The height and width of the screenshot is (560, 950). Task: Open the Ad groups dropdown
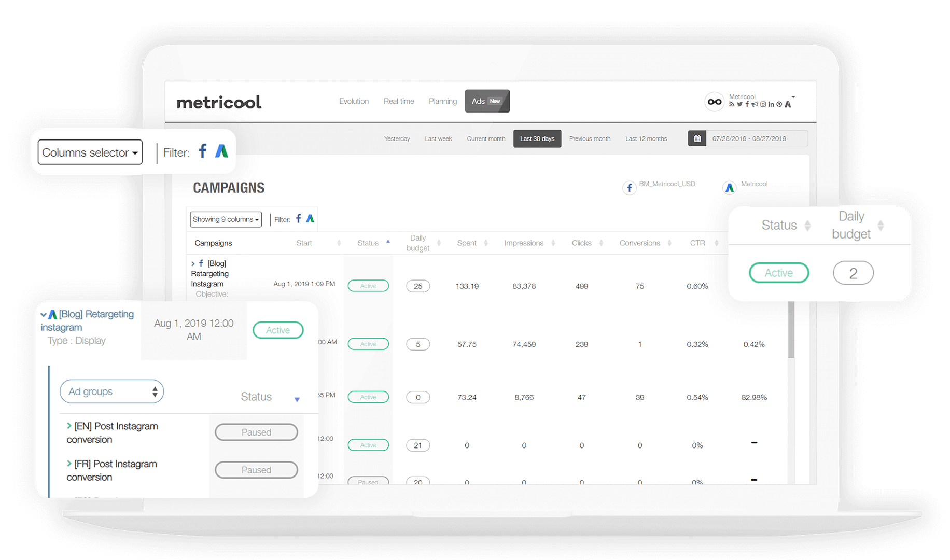112,391
